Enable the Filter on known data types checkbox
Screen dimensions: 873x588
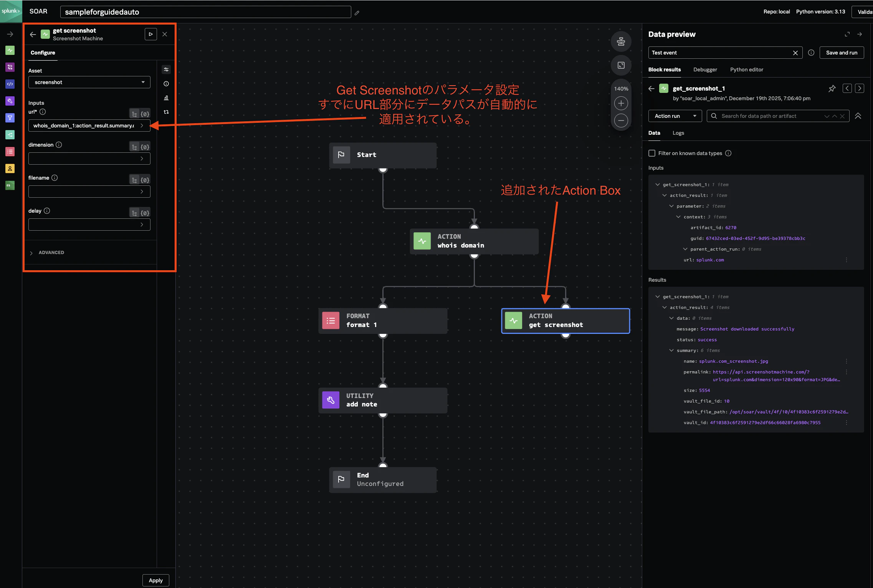[652, 153]
